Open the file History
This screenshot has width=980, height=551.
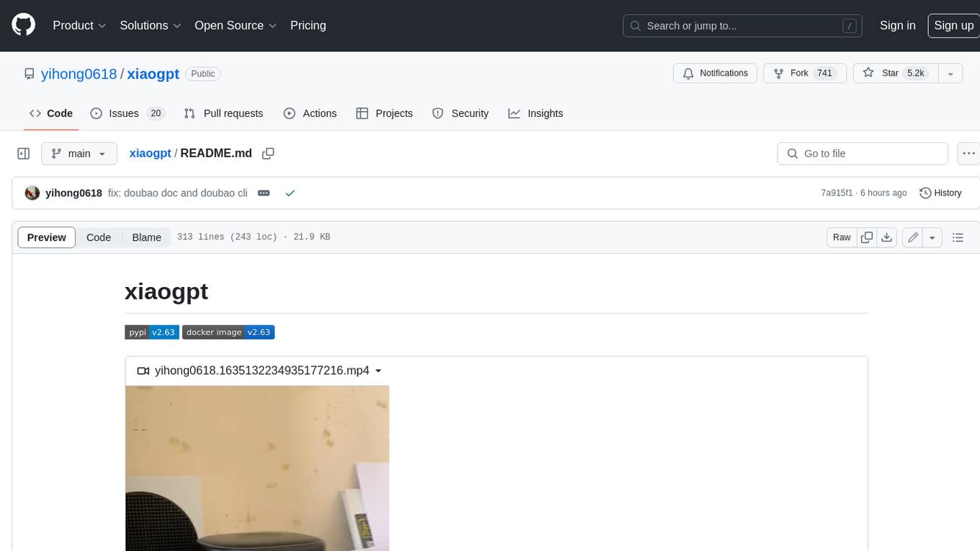pos(940,193)
